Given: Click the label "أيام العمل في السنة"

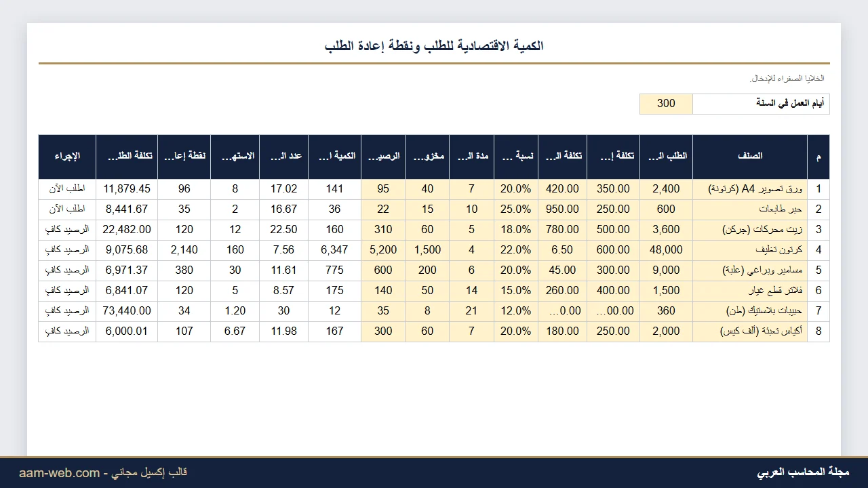Looking at the screenshot, I should 791,104.
